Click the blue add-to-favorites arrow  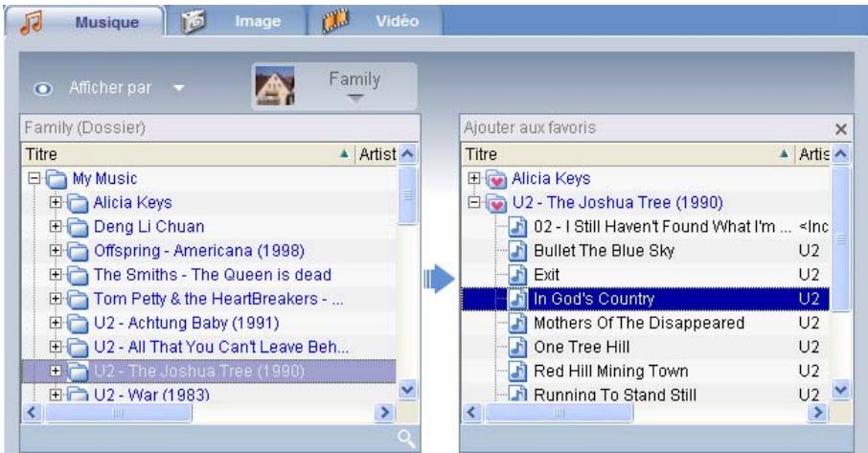click(x=439, y=278)
